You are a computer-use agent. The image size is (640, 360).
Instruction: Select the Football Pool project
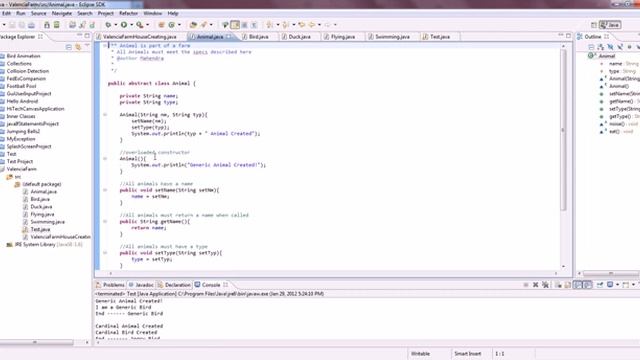tap(21, 86)
